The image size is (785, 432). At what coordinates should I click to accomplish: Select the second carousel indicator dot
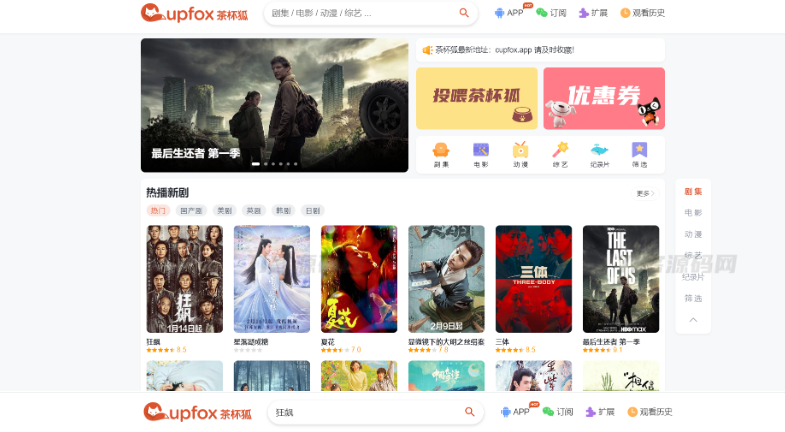point(266,164)
